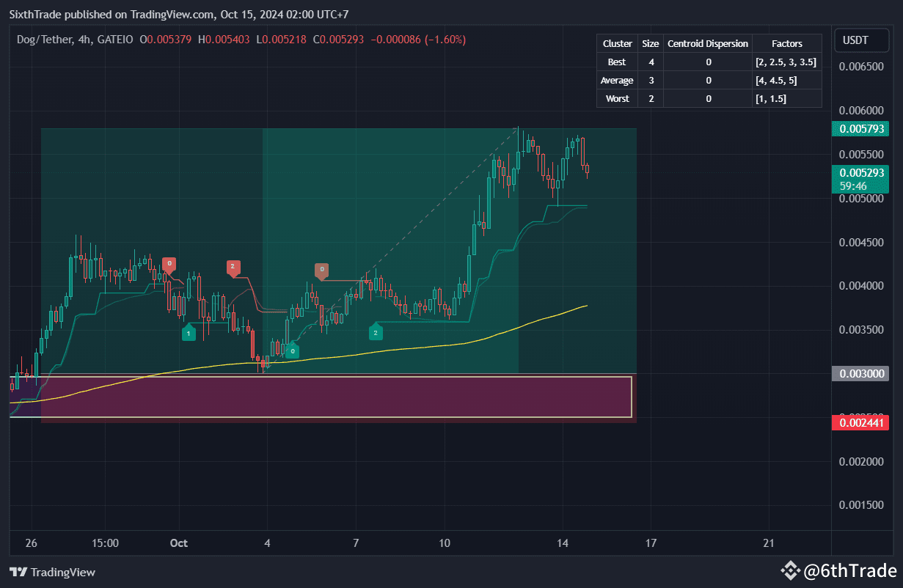The image size is (903, 588).
Task: Click the 0.005293 countdown price label
Action: point(861,179)
